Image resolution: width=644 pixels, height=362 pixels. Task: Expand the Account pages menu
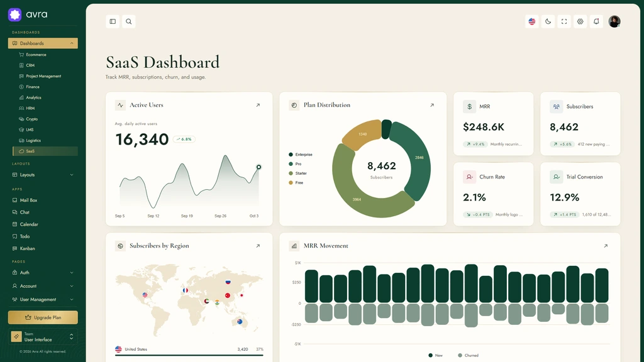[x=43, y=286]
